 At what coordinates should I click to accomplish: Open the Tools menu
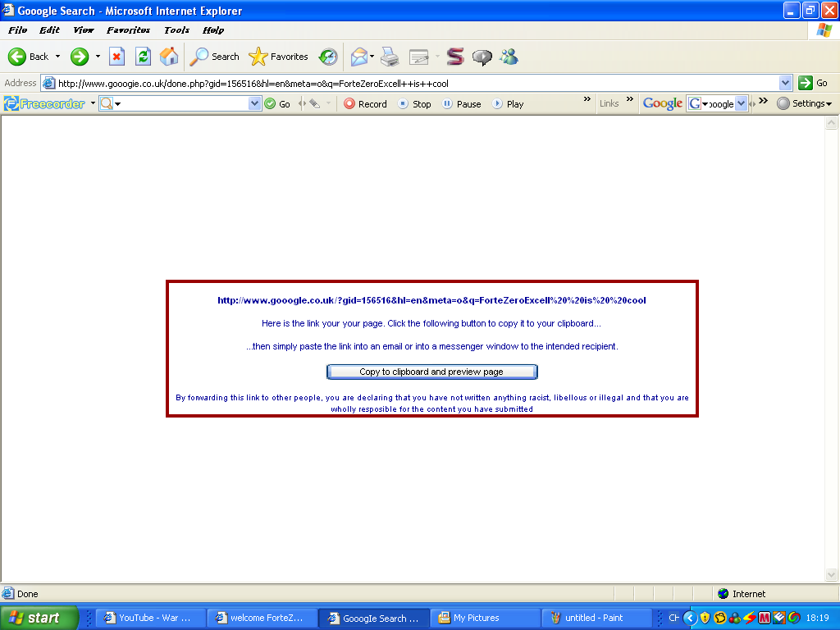(x=177, y=30)
